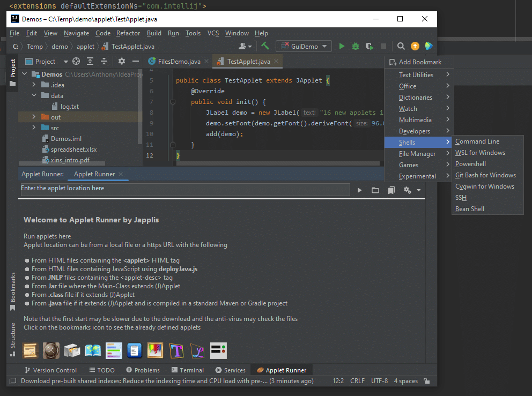This screenshot has width=532, height=396.
Task: Click the green hammer Build Project icon
Action: point(265,46)
